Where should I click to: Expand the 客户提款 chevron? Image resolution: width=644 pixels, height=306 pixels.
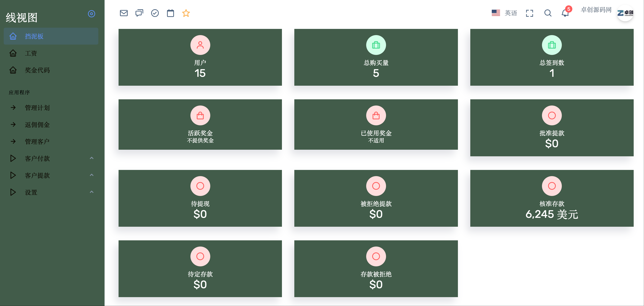click(x=91, y=175)
